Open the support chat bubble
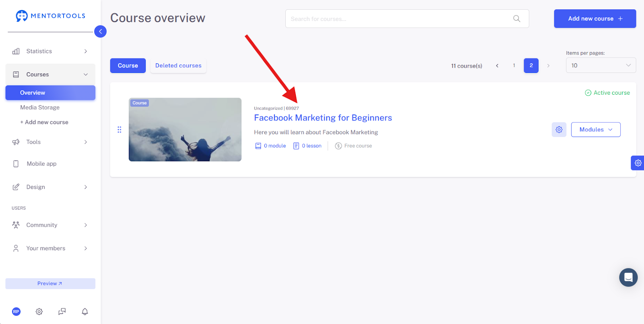Viewport: 644px width, 324px height. pos(628,277)
